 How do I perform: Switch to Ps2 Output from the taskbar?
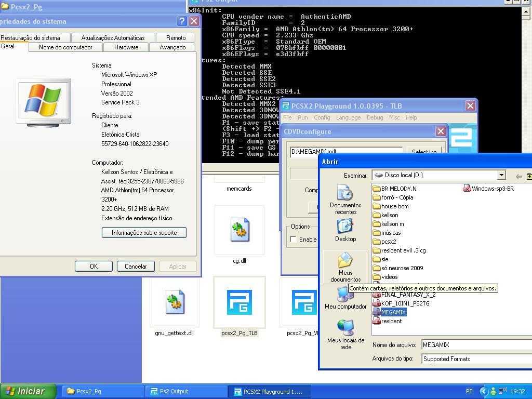(186, 391)
